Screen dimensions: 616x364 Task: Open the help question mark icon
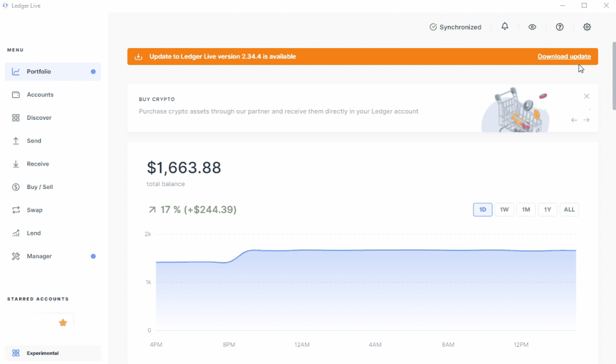pos(559,27)
